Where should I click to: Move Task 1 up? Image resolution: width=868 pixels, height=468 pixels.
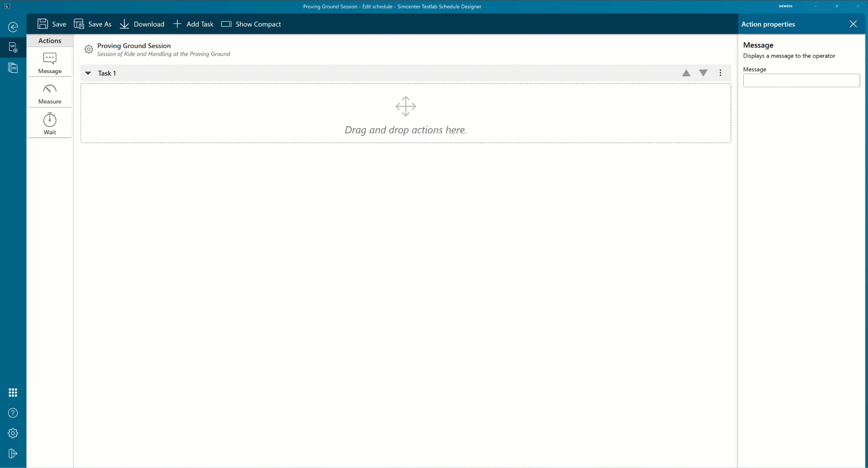coord(686,73)
